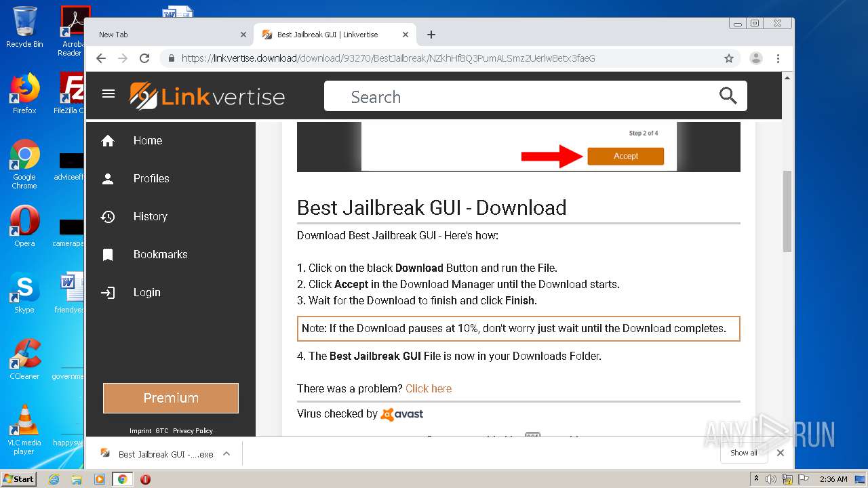Select Profiles in the sidebar menu
The image size is (868, 488).
(170, 178)
